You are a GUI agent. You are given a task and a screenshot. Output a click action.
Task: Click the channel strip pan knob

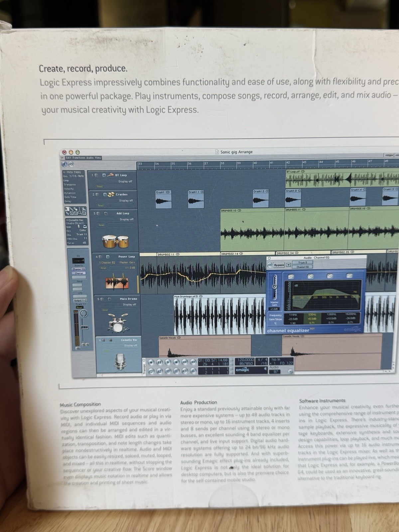tap(84, 313)
